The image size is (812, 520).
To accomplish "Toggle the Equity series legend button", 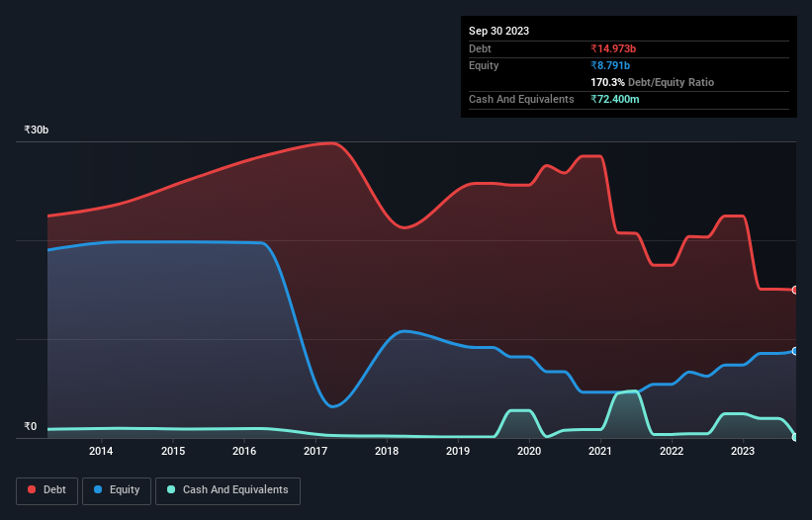I will tap(117, 490).
